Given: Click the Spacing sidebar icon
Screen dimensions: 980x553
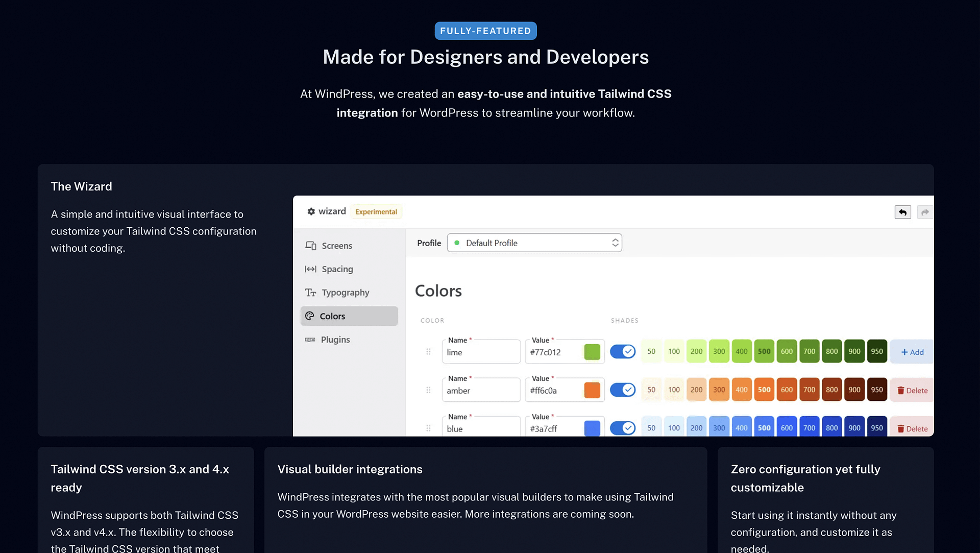Looking at the screenshot, I should [310, 269].
